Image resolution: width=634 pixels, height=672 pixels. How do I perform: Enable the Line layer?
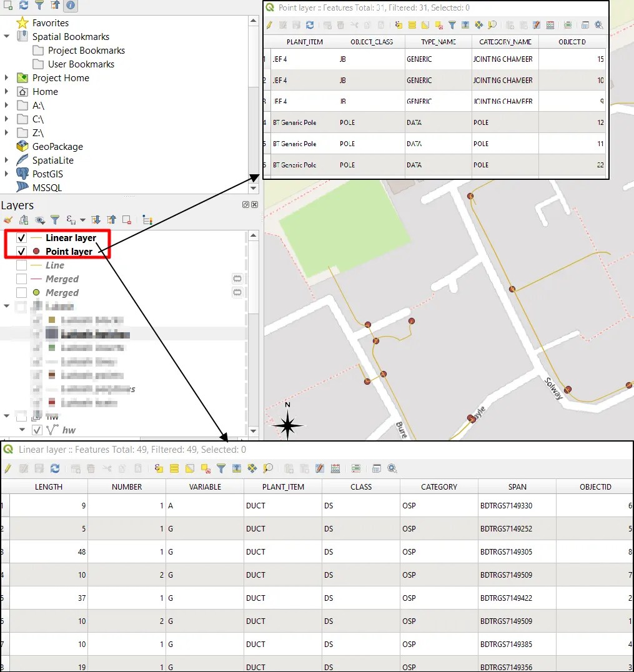(x=21, y=265)
